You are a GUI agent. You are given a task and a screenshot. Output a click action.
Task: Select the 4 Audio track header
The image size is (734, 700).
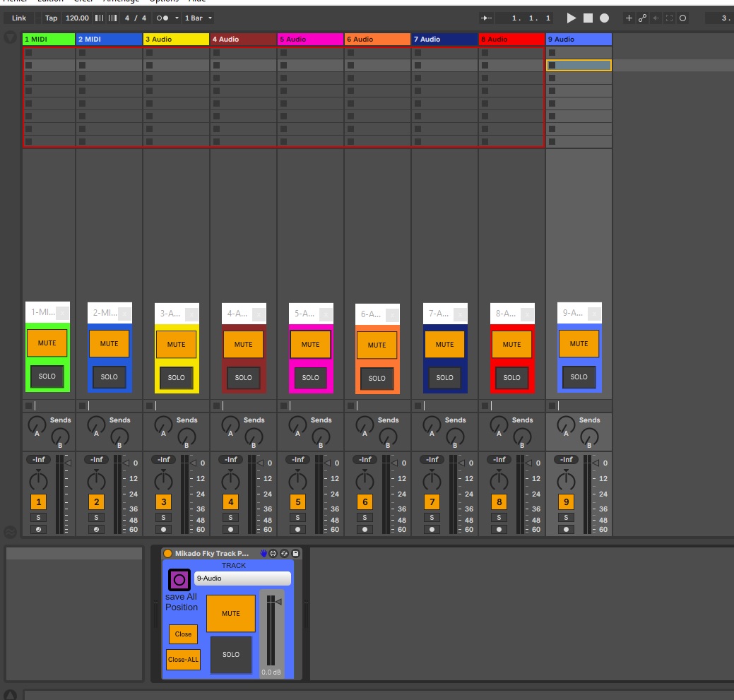click(243, 40)
